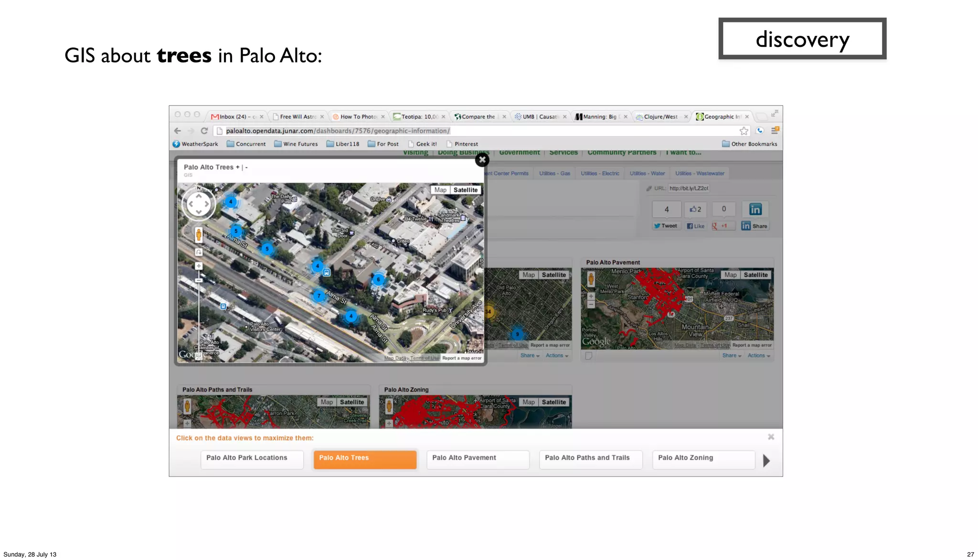Close the Geographic Info browser tab
Screen dimensions: 978x560
[747, 116]
